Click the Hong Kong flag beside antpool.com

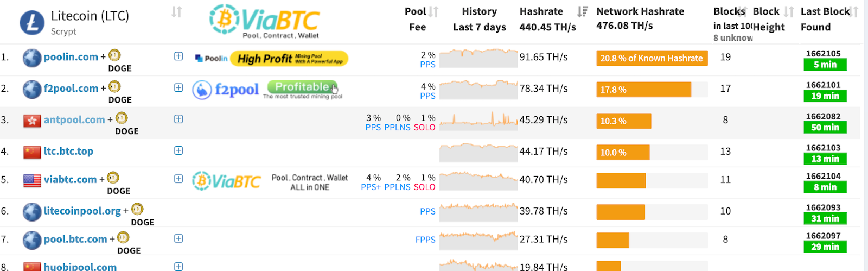click(32, 120)
